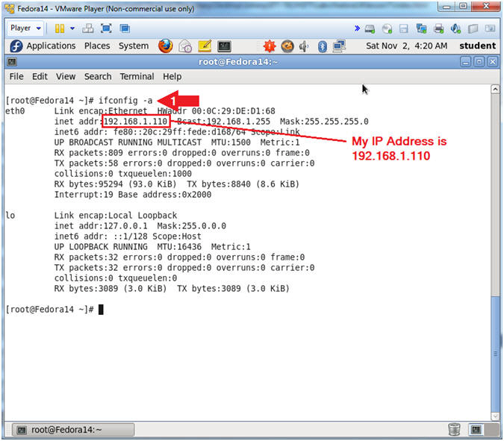The height and width of the screenshot is (441, 504).
Task: Click the Bluetooth icon in the panel
Action: click(x=323, y=46)
